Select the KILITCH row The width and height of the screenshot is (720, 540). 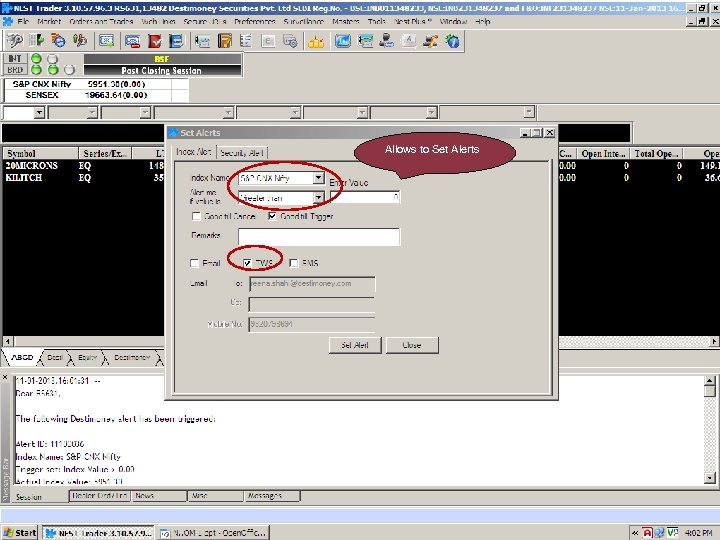[x=83, y=177]
